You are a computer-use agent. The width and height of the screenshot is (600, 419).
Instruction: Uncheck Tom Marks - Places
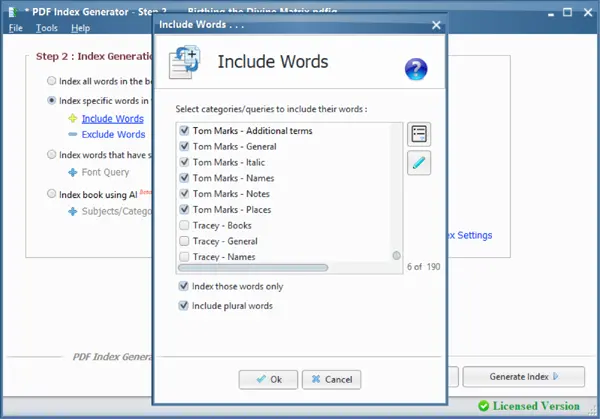(x=184, y=209)
